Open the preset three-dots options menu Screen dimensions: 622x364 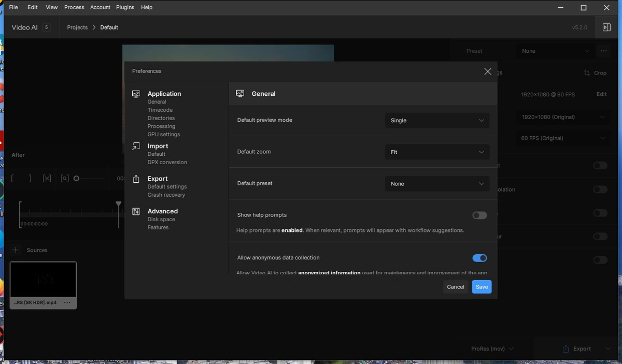coord(603,51)
